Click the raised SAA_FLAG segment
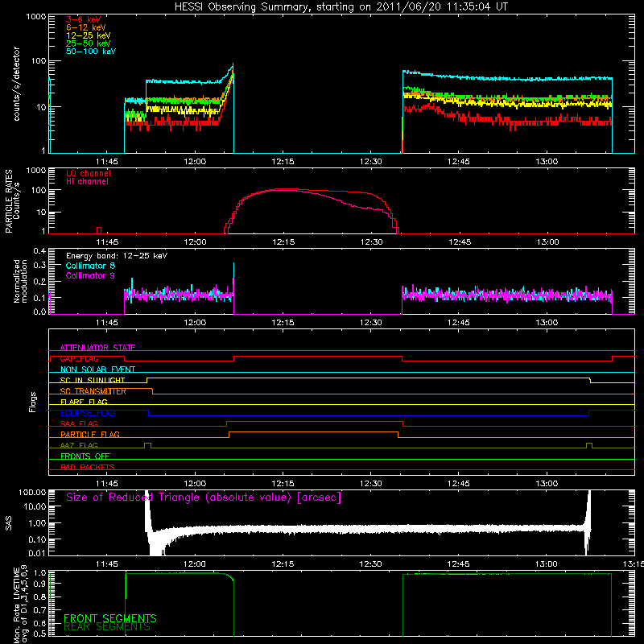This screenshot has width=644, height=644. tap(315, 421)
